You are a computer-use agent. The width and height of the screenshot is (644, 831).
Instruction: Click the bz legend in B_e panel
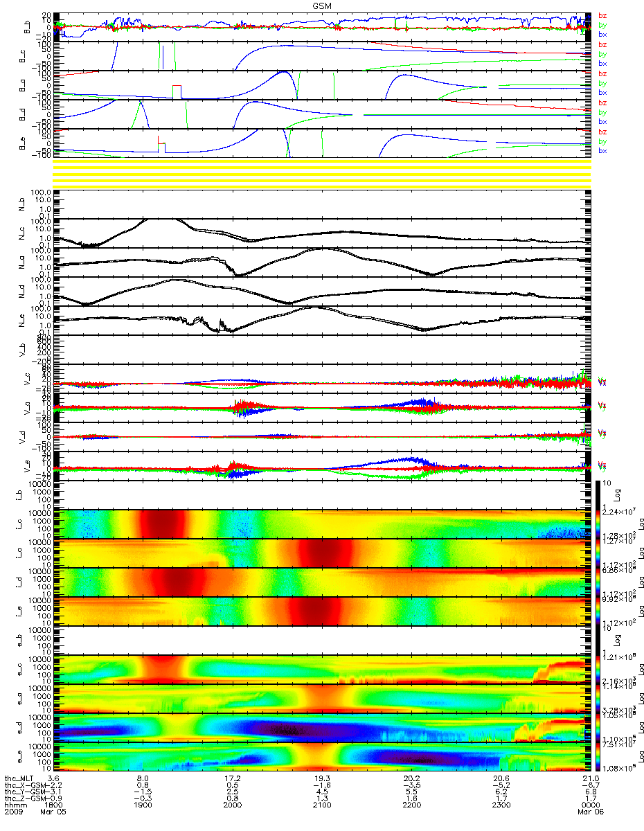point(602,132)
